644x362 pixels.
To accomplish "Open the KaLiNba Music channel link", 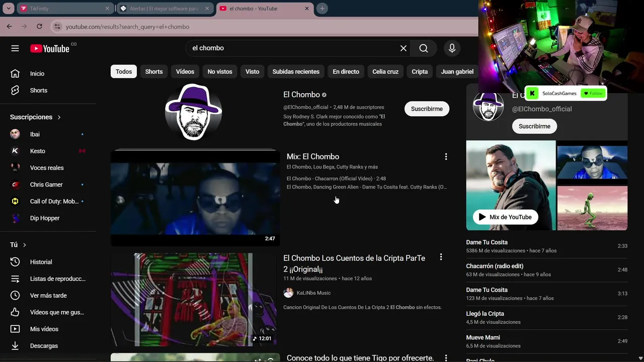I will 313,293.
